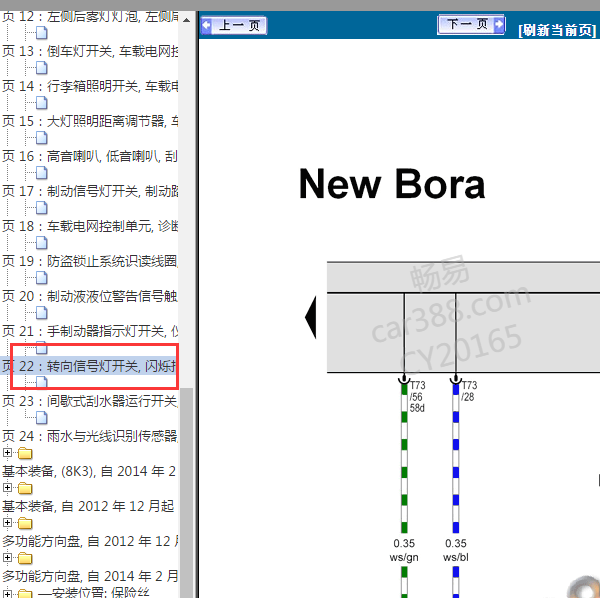
Task: Expand the 安装位置: 保险丝 folder
Action: [x=7, y=594]
